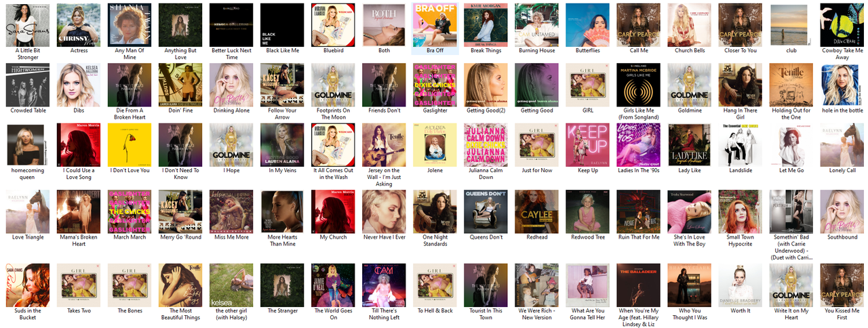Select the 'Getting Good(2)' thumbnail

point(486,85)
